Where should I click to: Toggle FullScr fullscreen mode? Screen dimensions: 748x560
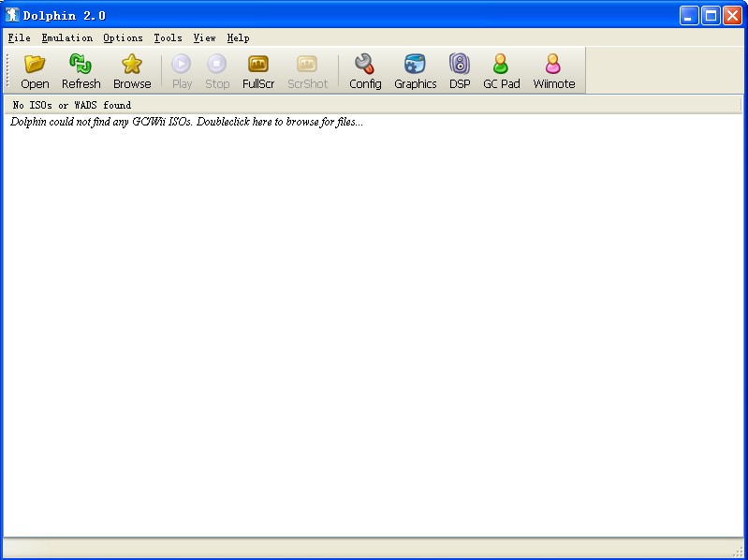click(x=258, y=71)
